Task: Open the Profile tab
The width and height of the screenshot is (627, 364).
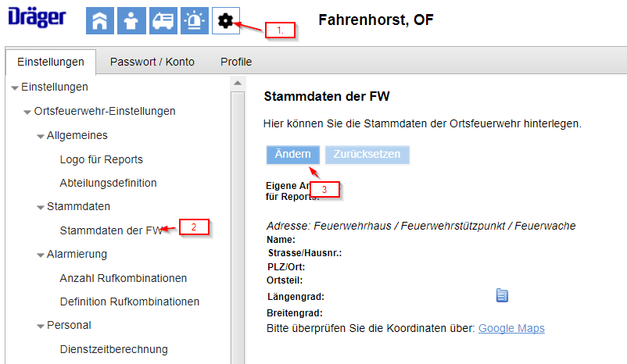Action: coord(235,62)
